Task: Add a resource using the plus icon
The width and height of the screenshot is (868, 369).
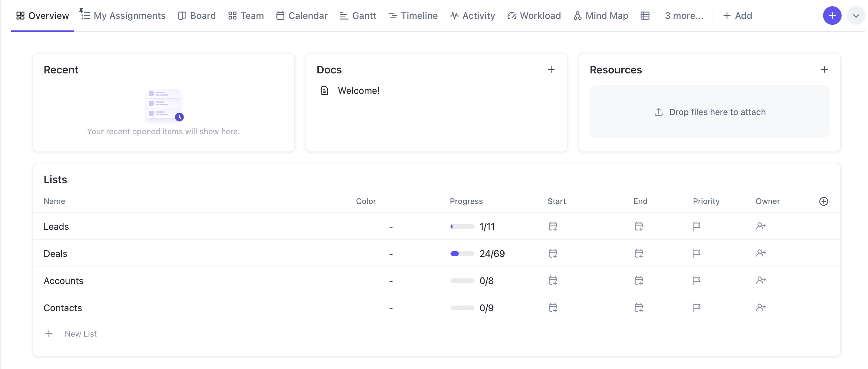Action: (824, 69)
